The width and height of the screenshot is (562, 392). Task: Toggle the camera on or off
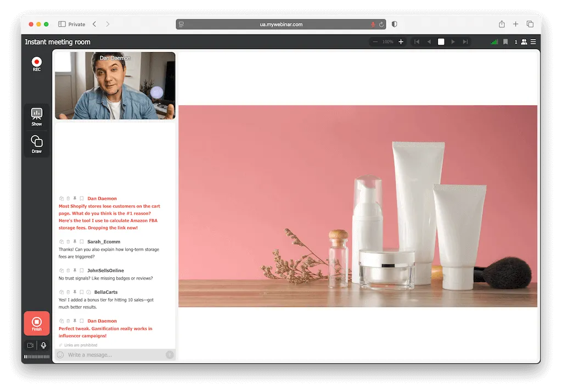[x=30, y=345]
